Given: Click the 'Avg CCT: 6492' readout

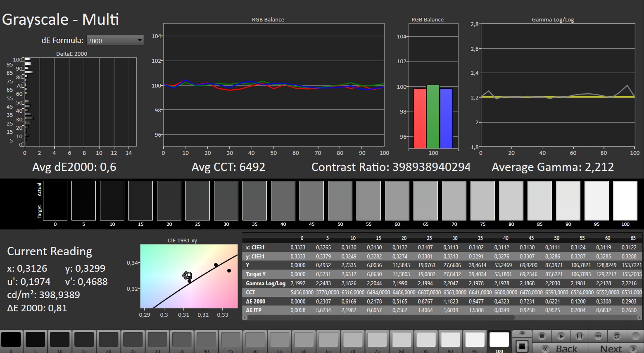Looking at the screenshot, I should (228, 167).
